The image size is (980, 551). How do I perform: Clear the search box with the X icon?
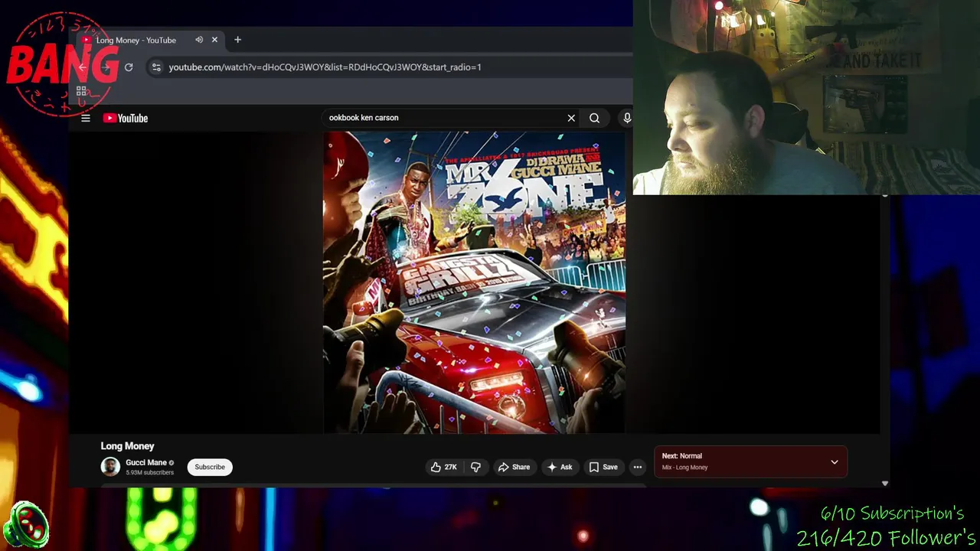(x=571, y=118)
